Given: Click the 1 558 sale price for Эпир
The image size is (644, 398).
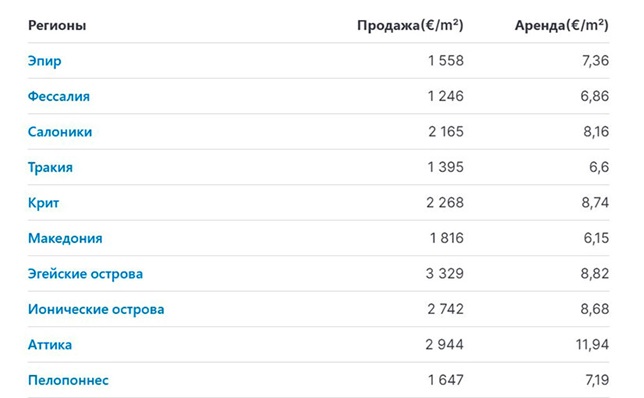Looking at the screenshot, I should (446, 61).
